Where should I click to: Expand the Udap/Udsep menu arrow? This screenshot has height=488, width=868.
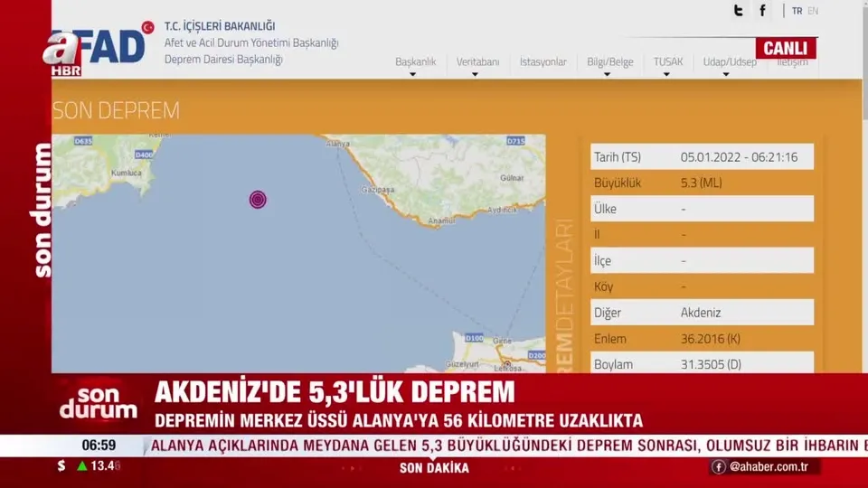pos(726,74)
